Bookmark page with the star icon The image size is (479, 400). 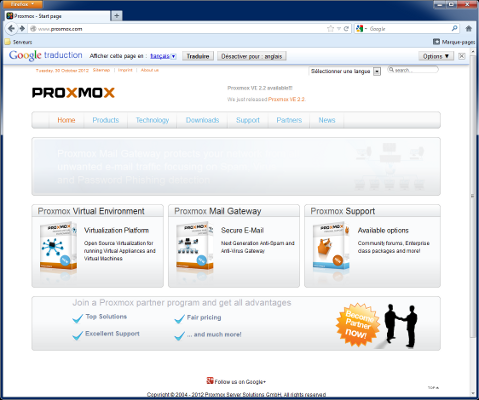330,29
